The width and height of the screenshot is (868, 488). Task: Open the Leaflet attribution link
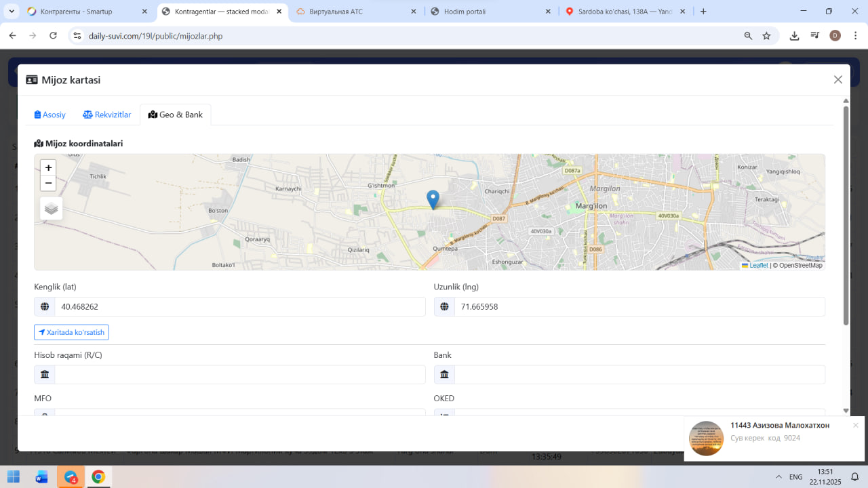(758, 266)
